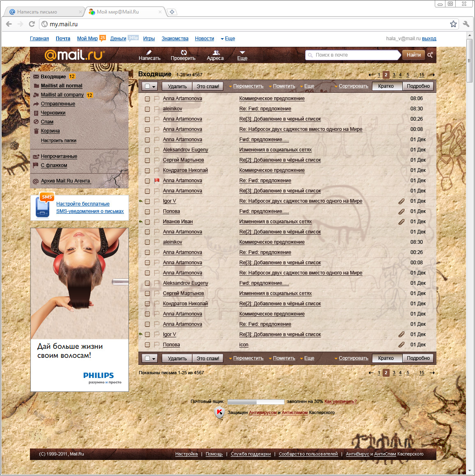Viewport: 475px width, 476px height.
Task: Open Игры in the portal navigation
Action: pos(149,39)
